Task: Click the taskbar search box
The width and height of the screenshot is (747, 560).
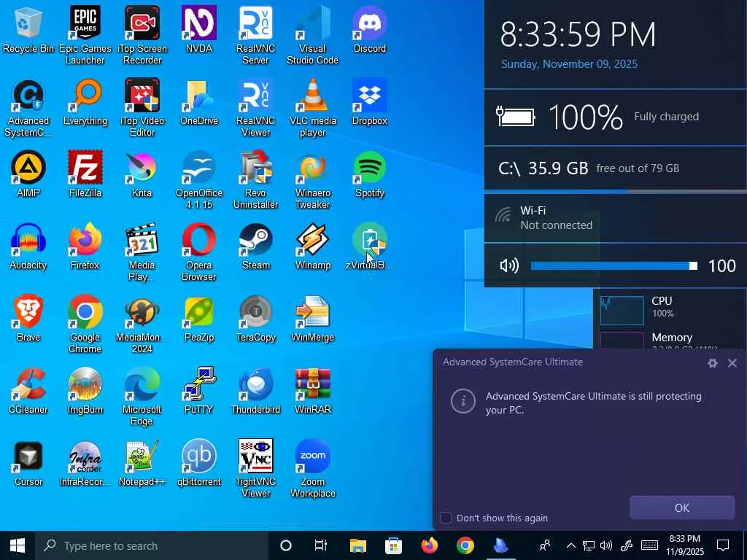Action: tap(152, 545)
